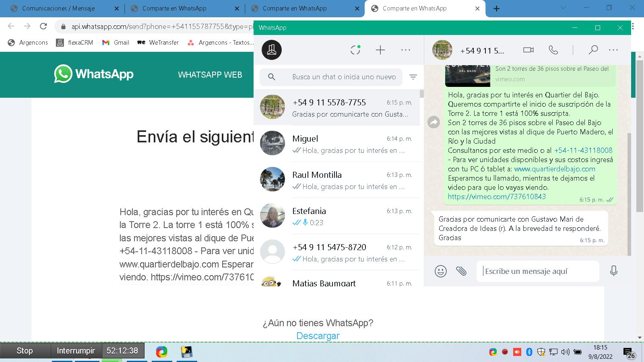
Task: Open the chat list filter icon
Action: click(413, 77)
